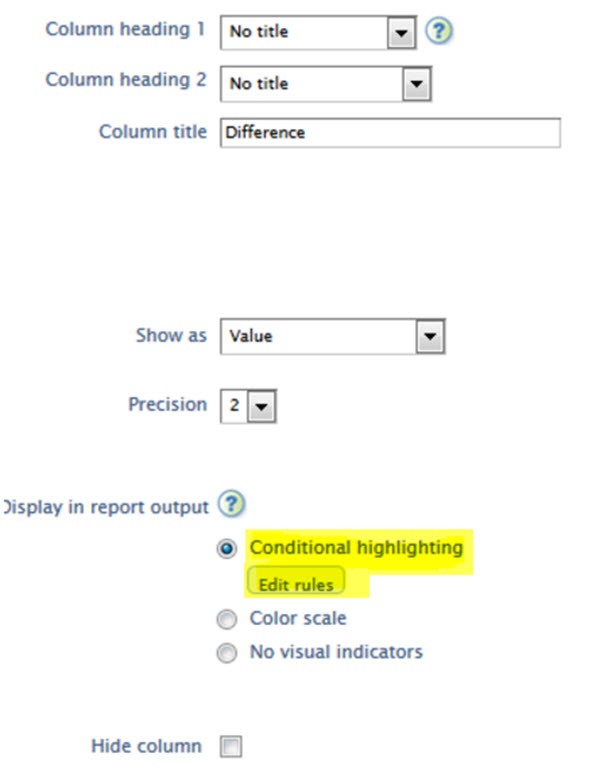Open help for Display in report output
The image size is (600, 773).
tap(231, 505)
